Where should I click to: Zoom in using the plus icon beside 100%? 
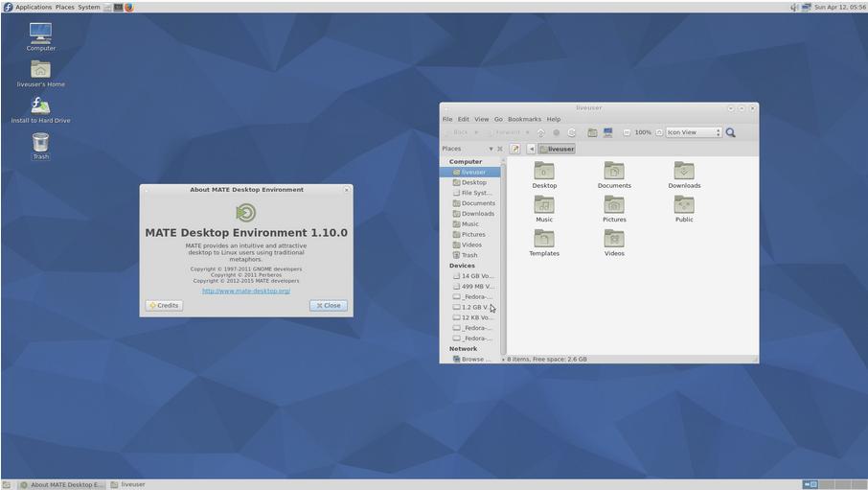pyautogui.click(x=659, y=132)
